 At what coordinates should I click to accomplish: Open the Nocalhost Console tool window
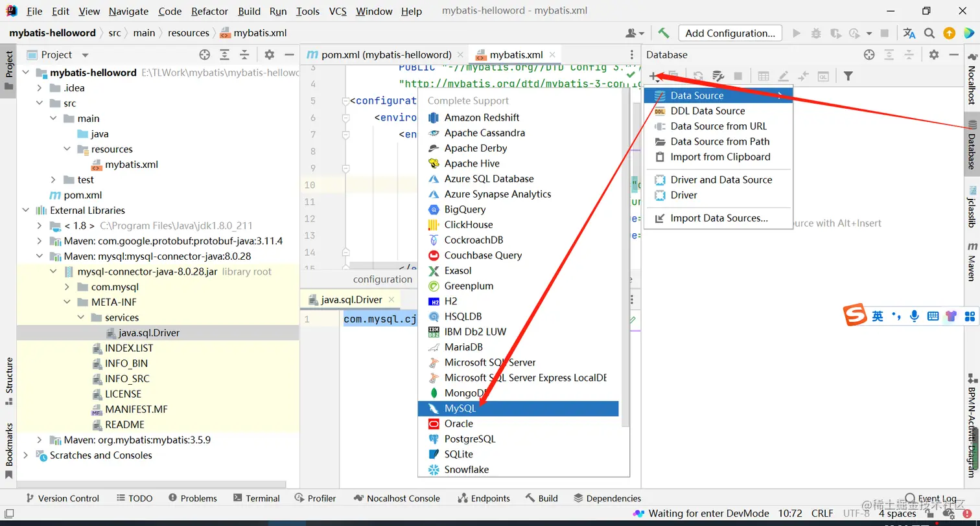point(396,498)
